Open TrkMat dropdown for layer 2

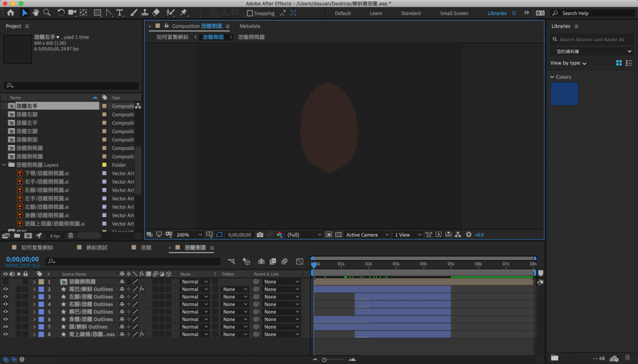tap(235, 289)
